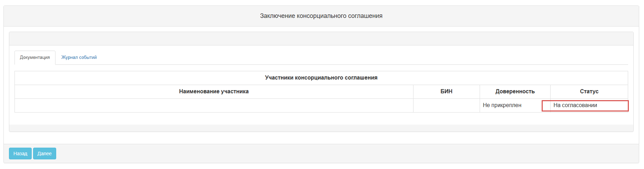Click the Далее button

pyautogui.click(x=44, y=154)
